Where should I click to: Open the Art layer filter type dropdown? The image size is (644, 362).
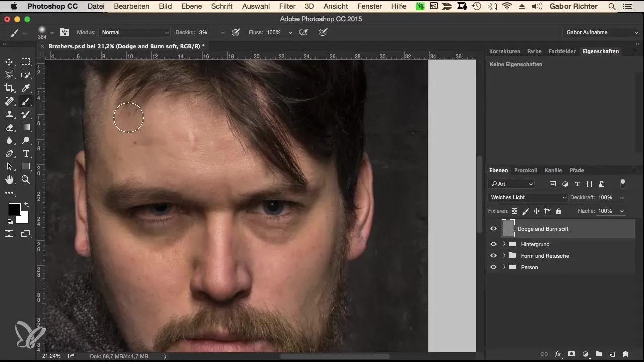coord(511,184)
